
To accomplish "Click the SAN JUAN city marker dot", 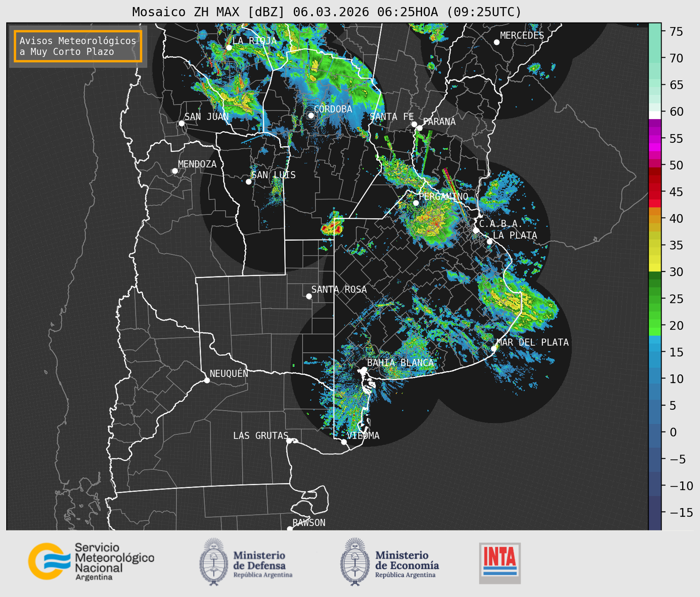I will 181,123.
